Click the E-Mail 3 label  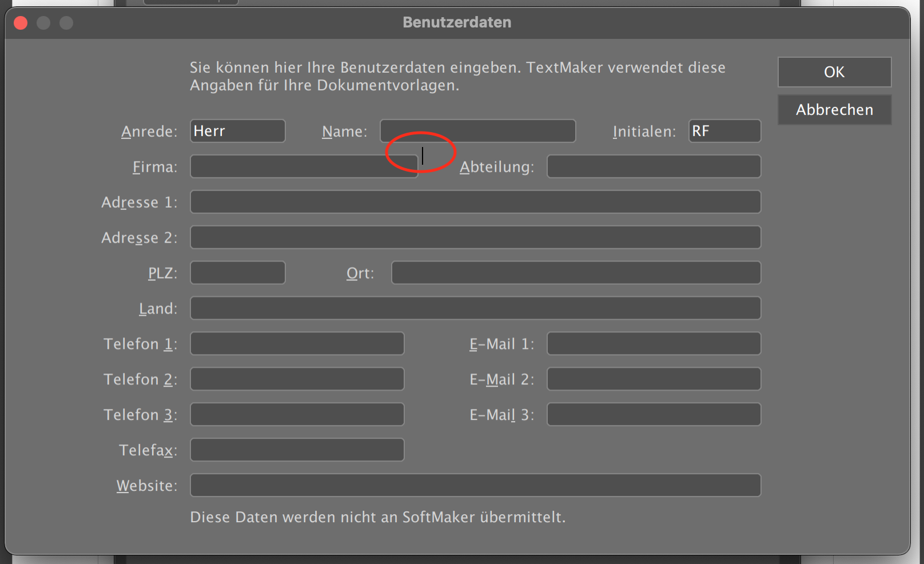coord(502,415)
